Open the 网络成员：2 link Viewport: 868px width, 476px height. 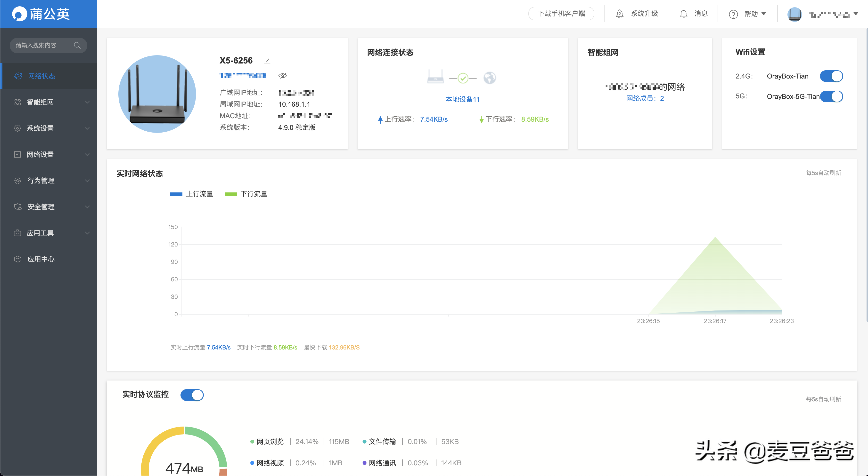(x=645, y=98)
